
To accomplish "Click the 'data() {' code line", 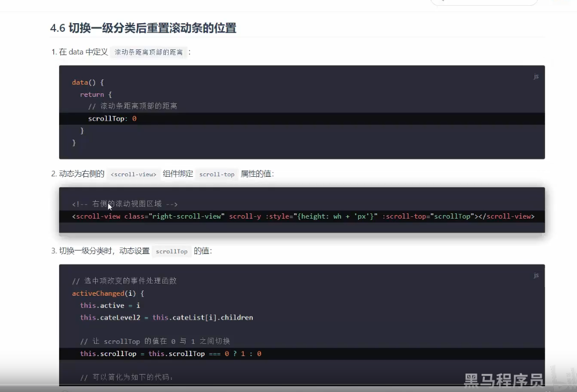I will coord(88,82).
